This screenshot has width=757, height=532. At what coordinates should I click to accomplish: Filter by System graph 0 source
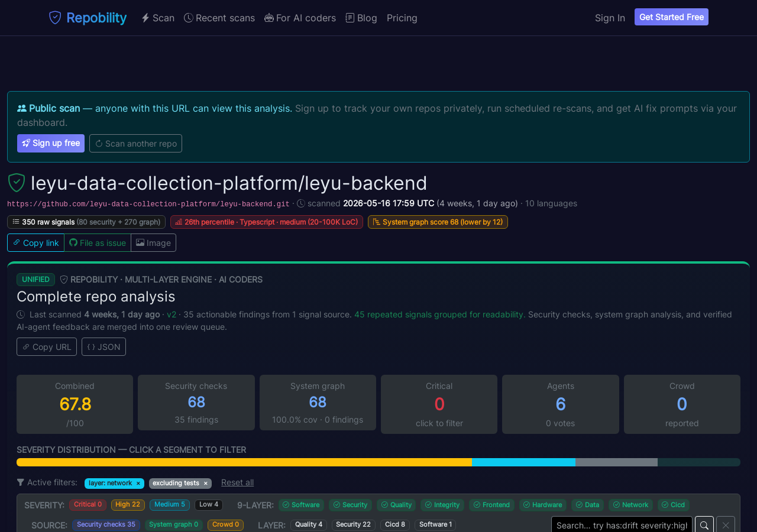(173, 525)
